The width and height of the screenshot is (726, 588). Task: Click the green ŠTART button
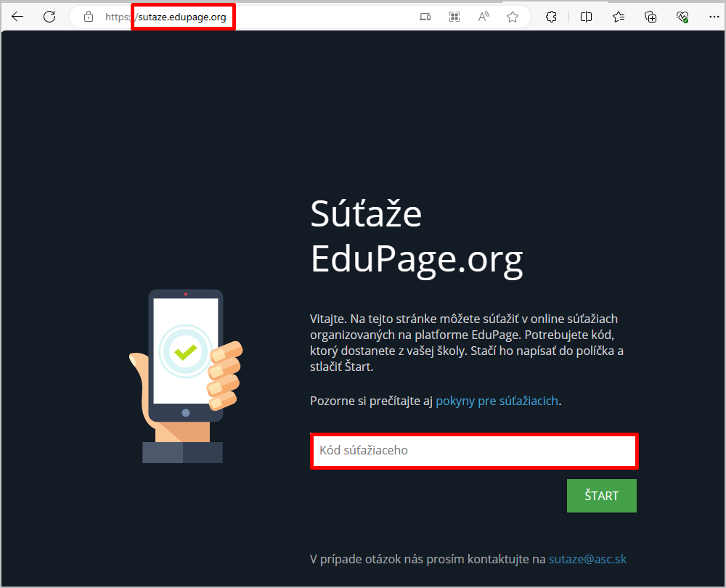601,496
